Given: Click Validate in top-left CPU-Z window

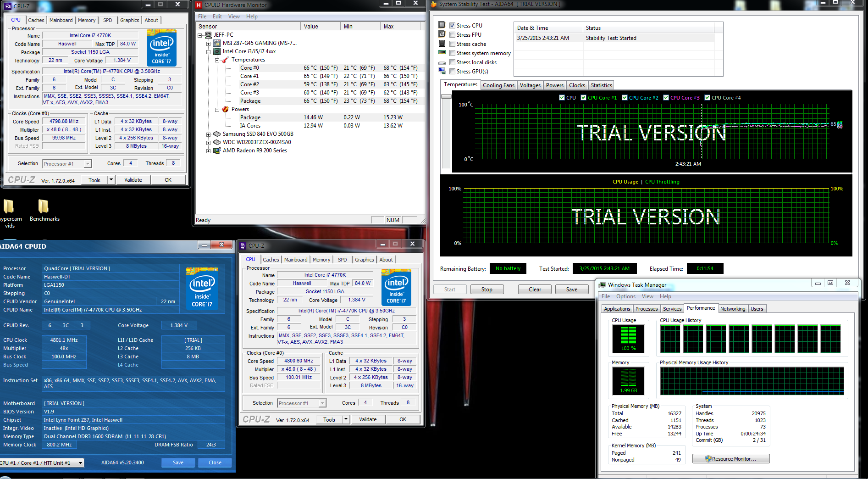Looking at the screenshot, I should [133, 180].
